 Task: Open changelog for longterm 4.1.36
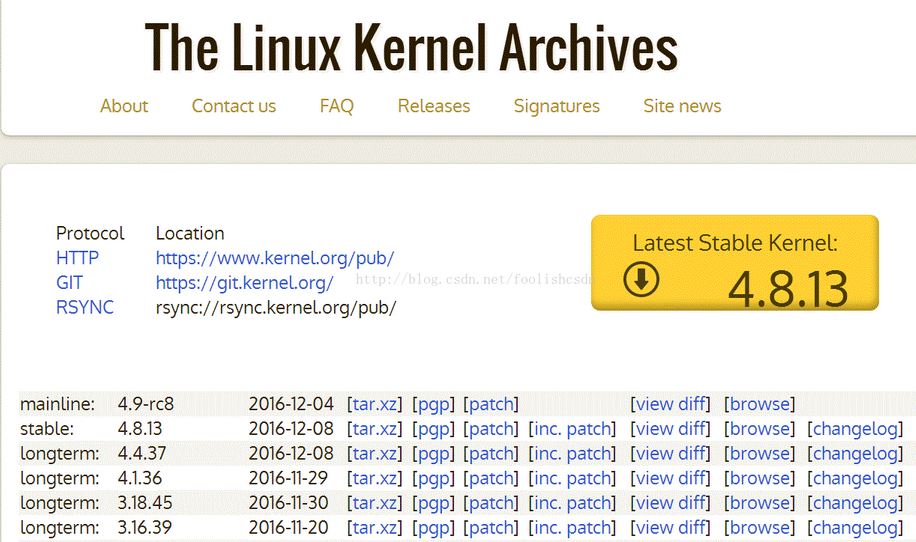click(855, 478)
